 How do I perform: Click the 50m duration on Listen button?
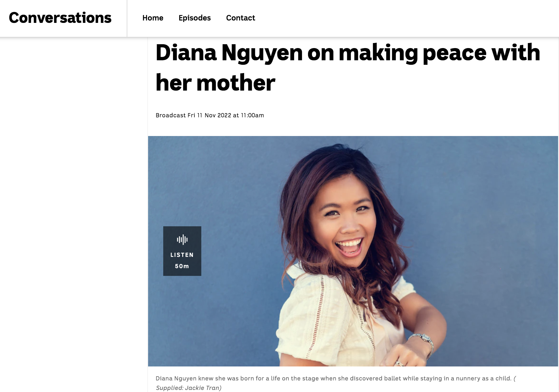pos(182,266)
